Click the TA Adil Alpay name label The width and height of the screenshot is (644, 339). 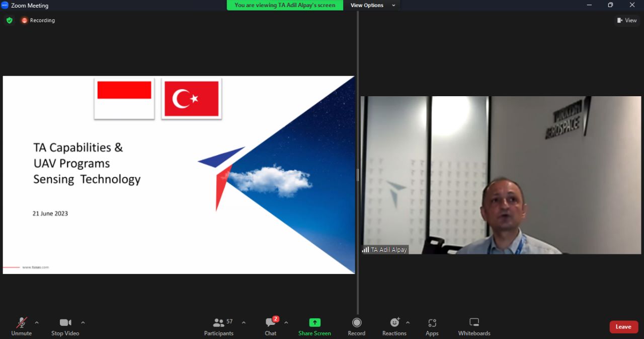(384, 250)
